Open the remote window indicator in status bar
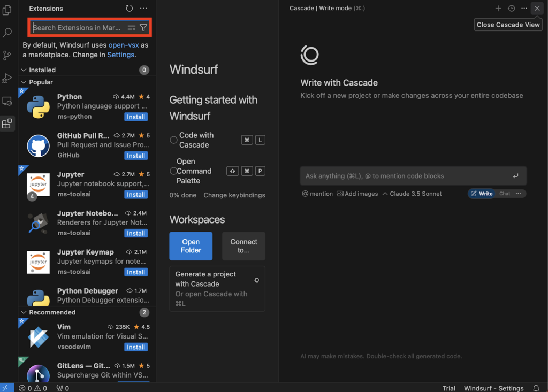 click(6, 388)
